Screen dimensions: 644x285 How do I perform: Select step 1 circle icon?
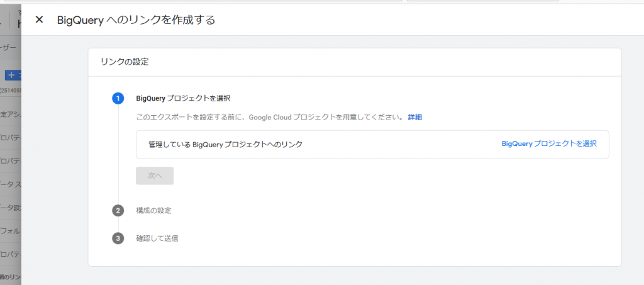coord(118,99)
